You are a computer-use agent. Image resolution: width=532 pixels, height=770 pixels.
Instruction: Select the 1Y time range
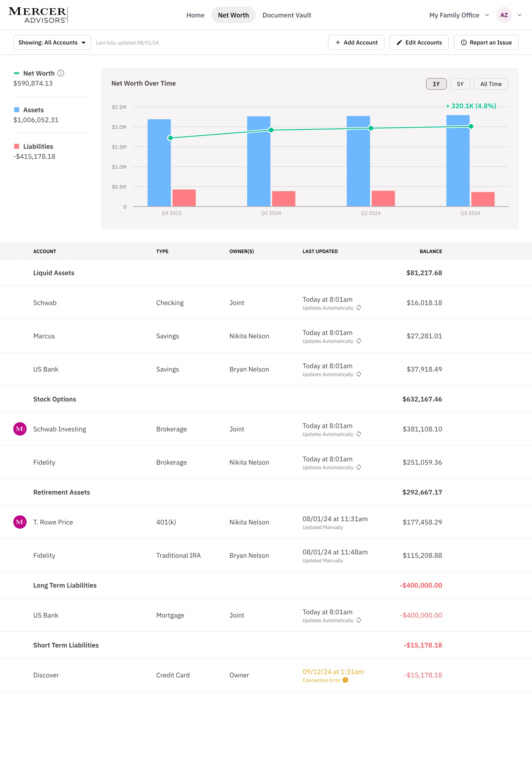pos(436,84)
